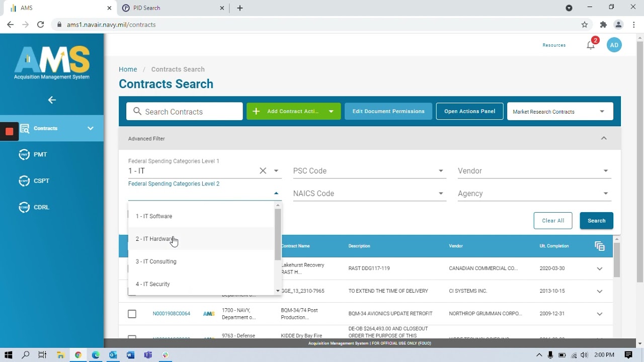The image size is (644, 362).
Task: Open Chrome extensions puzzle icon
Action: 603,25
